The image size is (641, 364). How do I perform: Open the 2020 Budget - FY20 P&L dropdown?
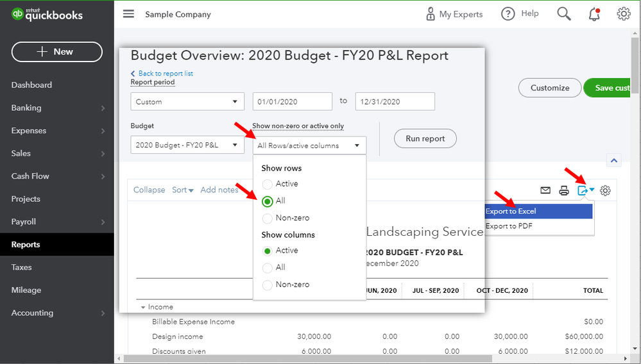click(x=187, y=145)
